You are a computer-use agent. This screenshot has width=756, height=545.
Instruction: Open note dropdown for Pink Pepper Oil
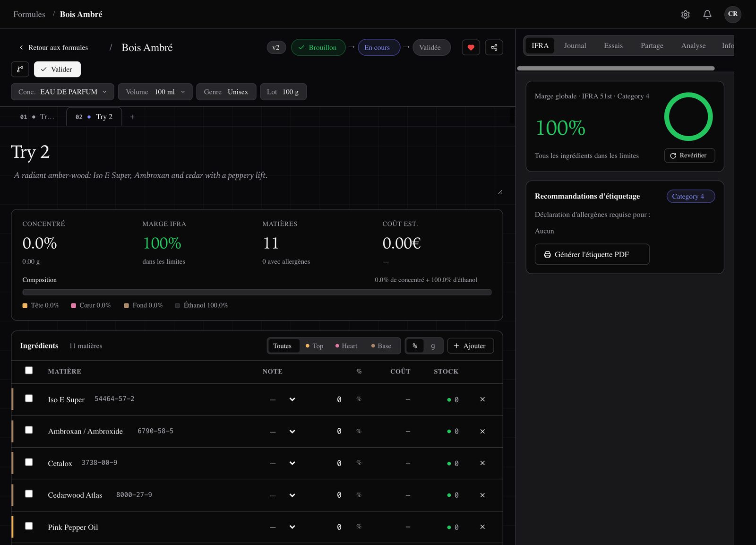click(x=283, y=527)
